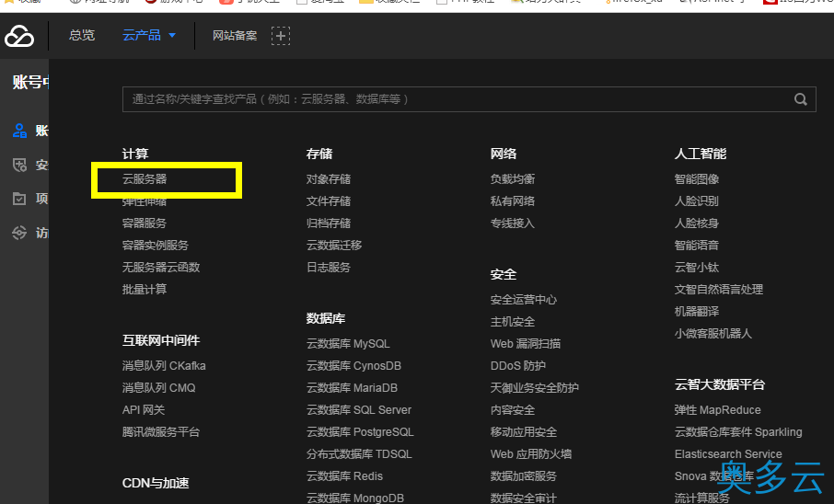This screenshot has height=504, width=834.
Task: Open 云数据库 CynosDB link
Action: coord(353,366)
